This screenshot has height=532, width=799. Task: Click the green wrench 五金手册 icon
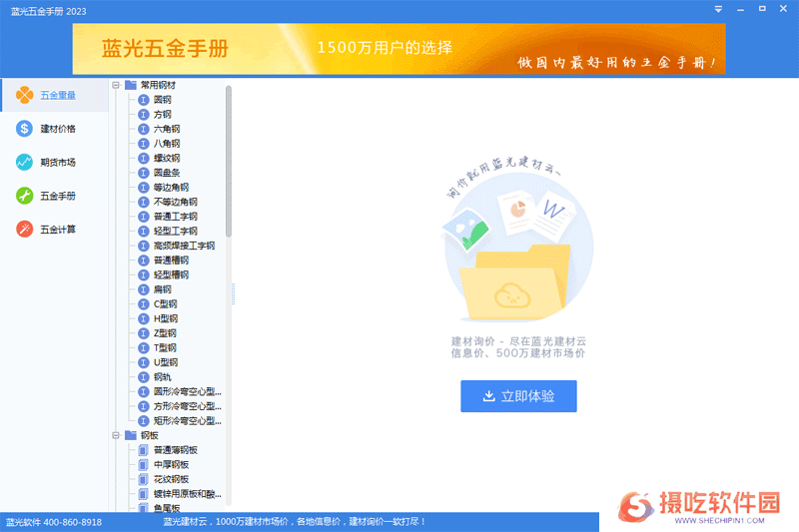click(x=24, y=196)
